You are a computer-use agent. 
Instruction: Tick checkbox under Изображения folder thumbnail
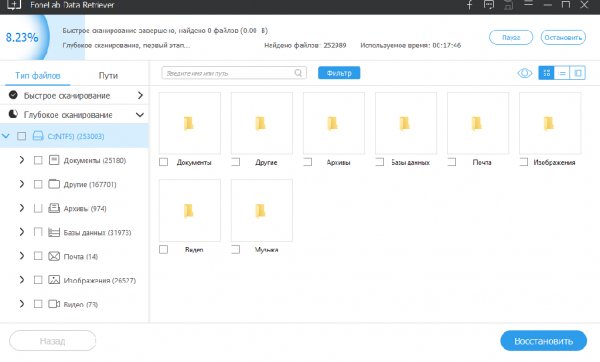[524, 162]
